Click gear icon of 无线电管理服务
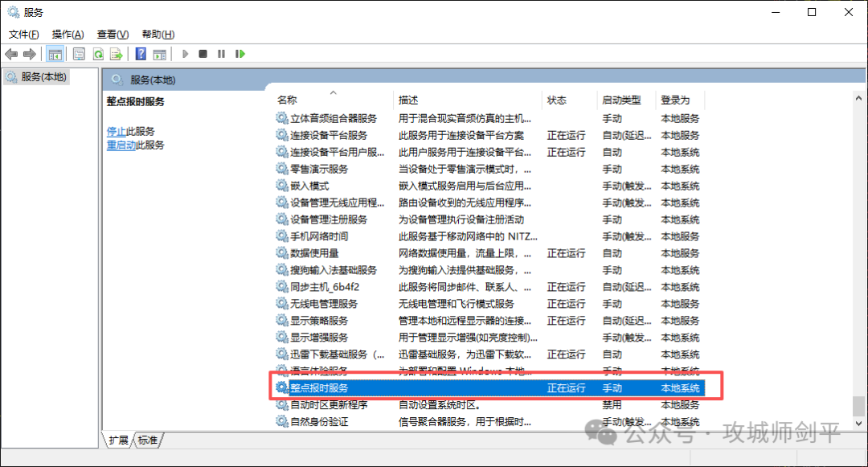 (x=282, y=303)
